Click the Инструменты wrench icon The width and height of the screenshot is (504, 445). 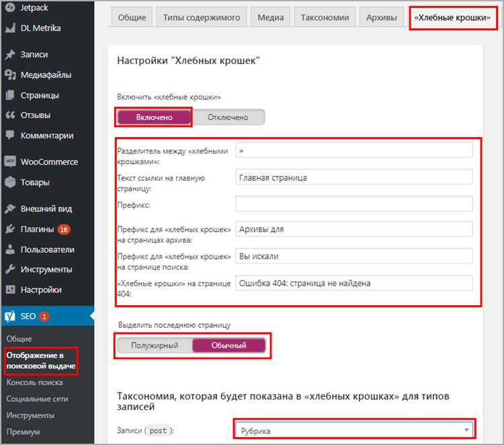(10, 269)
